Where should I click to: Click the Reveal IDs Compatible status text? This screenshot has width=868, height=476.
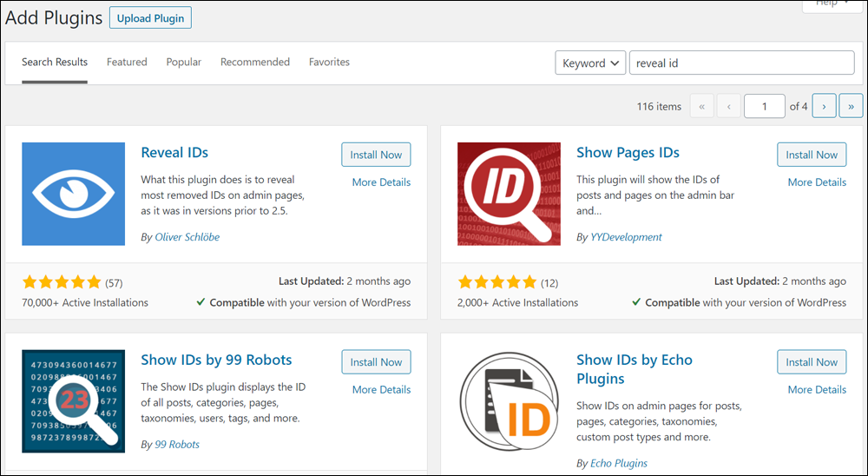point(303,302)
